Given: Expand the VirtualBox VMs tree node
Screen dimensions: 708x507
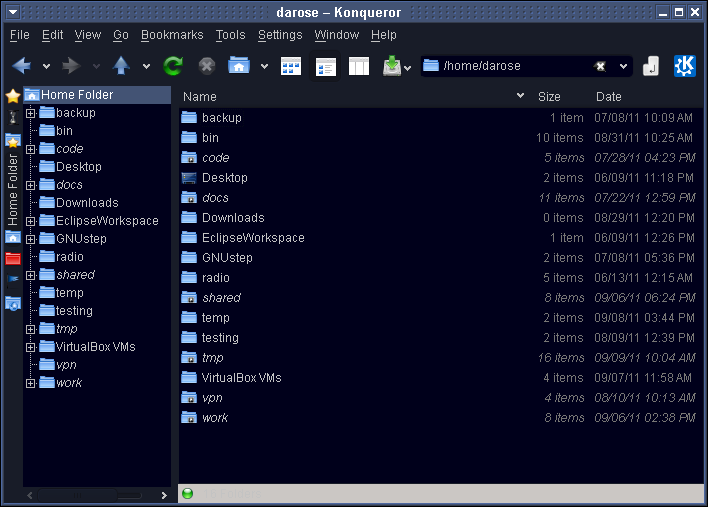Looking at the screenshot, I should (30, 347).
